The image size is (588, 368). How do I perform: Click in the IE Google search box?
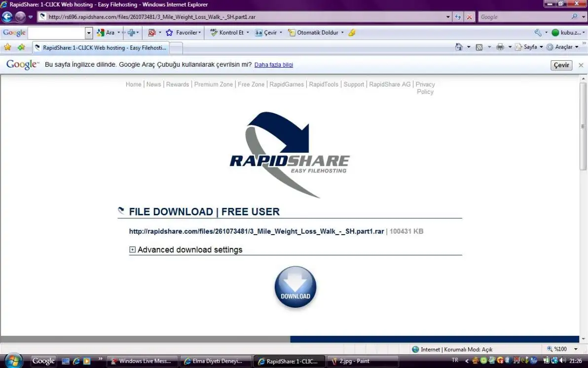[524, 17]
